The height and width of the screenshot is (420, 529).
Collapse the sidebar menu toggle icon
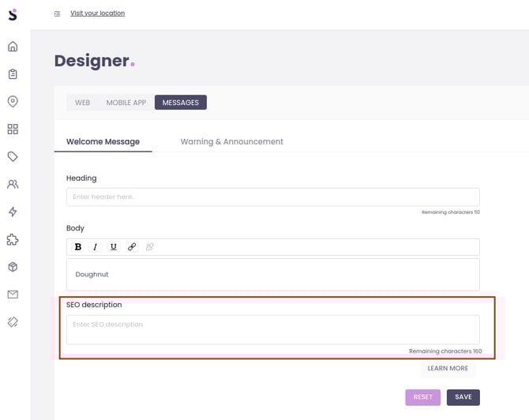coord(57,13)
